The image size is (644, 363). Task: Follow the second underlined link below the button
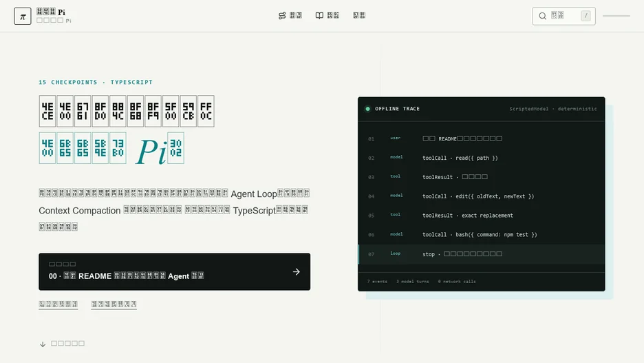click(114, 304)
